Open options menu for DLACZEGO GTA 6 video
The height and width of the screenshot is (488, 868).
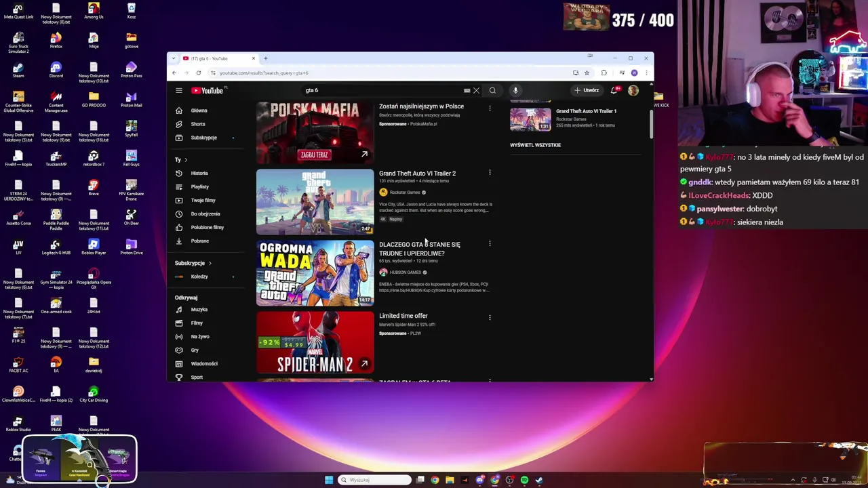pyautogui.click(x=490, y=244)
